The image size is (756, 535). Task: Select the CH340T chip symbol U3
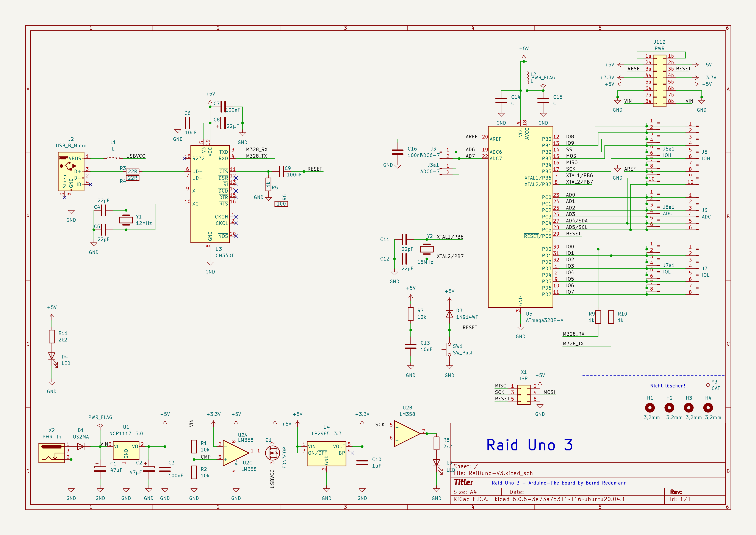pos(210,194)
